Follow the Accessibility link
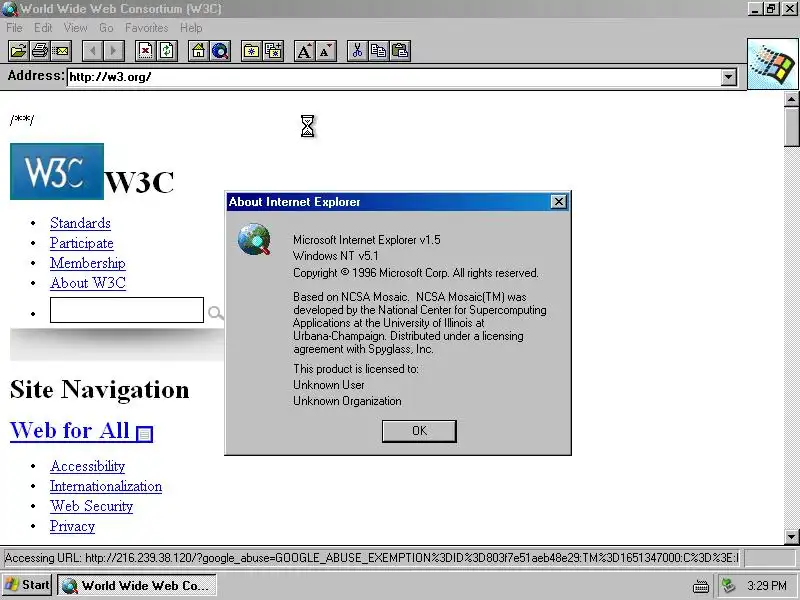 [x=87, y=466]
